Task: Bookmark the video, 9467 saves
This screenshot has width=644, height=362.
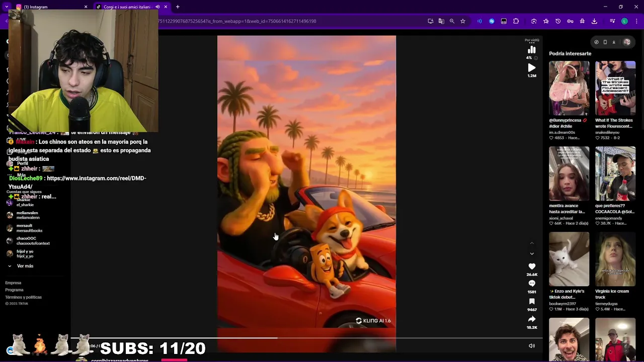Action: [532, 302]
